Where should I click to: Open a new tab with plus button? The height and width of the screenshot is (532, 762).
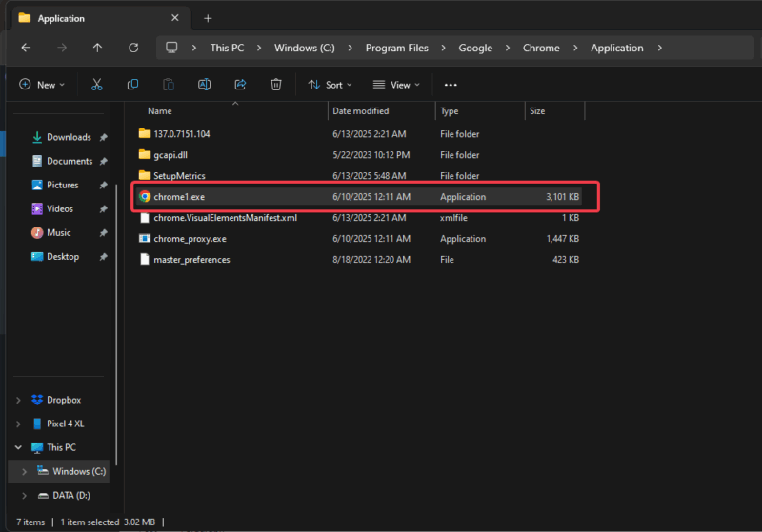coord(208,18)
